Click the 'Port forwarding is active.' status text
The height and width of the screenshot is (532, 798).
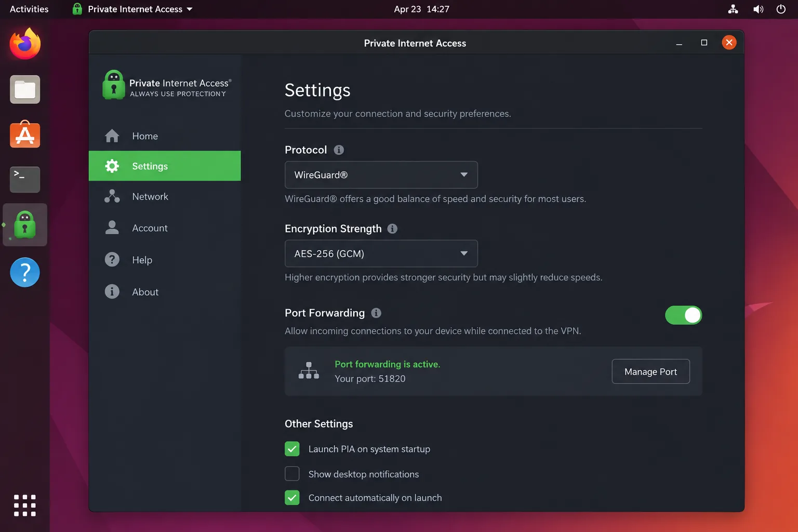pyautogui.click(x=387, y=364)
